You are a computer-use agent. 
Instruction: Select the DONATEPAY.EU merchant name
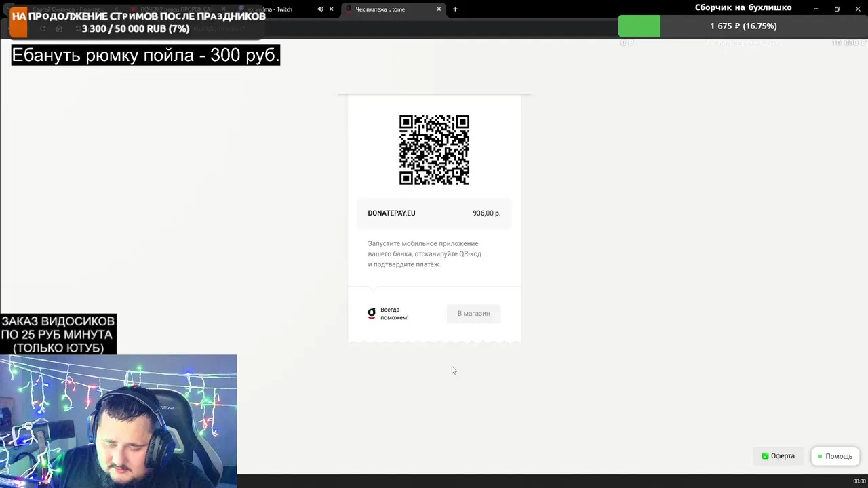(391, 213)
